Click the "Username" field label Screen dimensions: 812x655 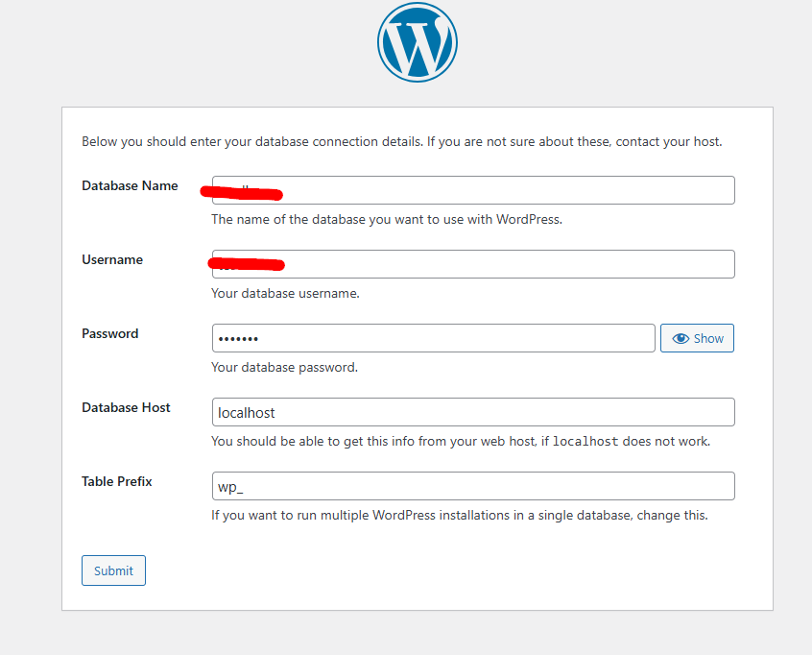[112, 259]
